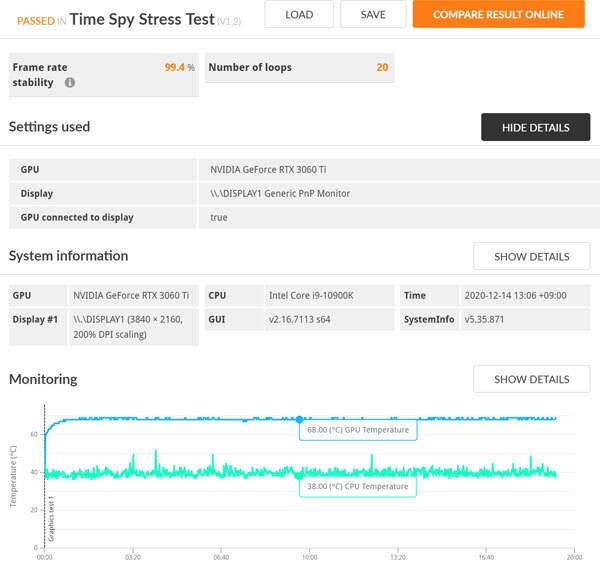This screenshot has height=564, width=600.
Task: Click the Number of loops value 20
Action: [382, 67]
